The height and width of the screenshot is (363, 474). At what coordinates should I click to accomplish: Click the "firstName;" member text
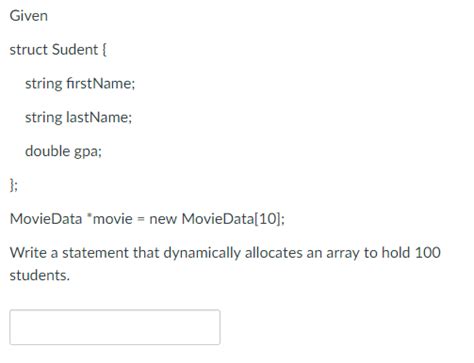pos(101,83)
